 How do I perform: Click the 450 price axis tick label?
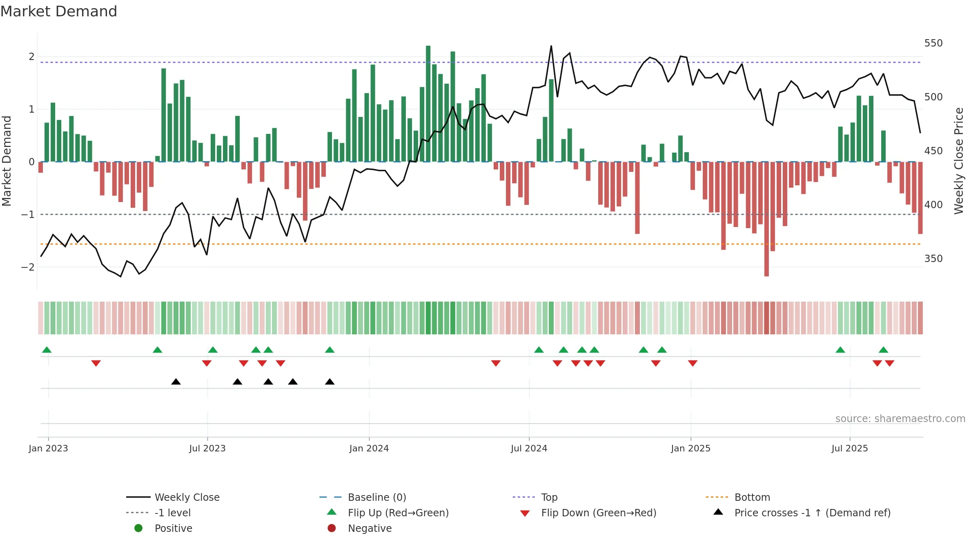coord(933,151)
